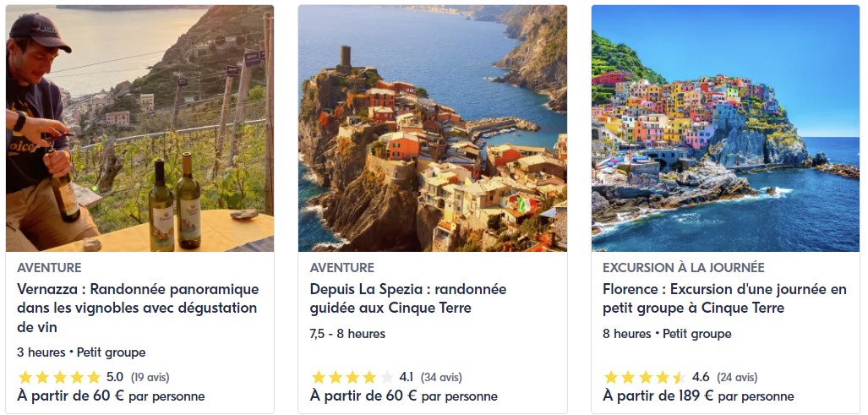
Task: Open the 19 avis review count
Action: point(150,377)
